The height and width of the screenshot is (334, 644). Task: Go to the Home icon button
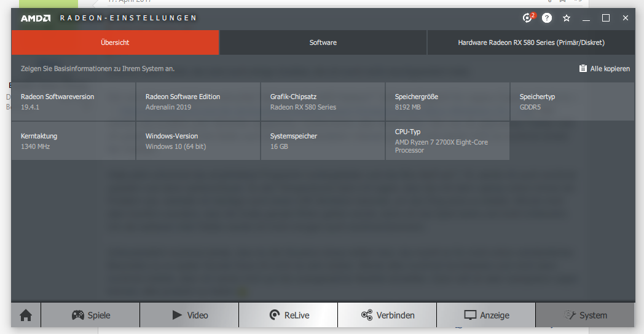coord(26,315)
